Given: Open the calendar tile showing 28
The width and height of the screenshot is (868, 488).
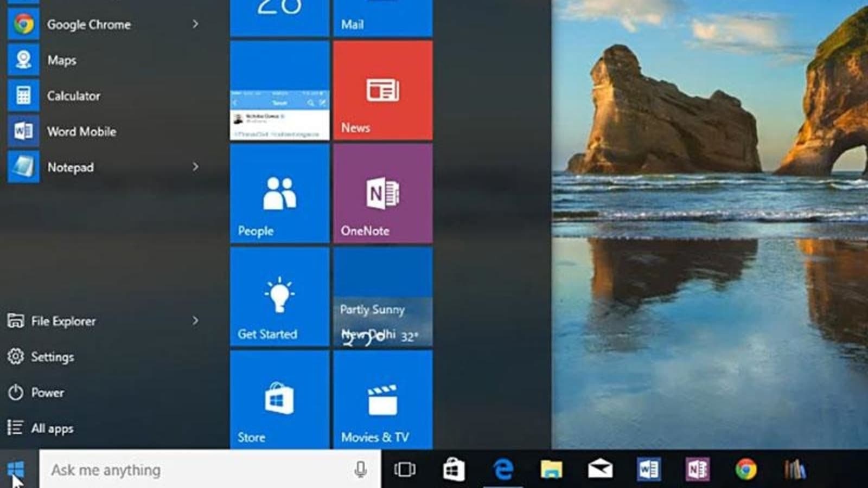Looking at the screenshot, I should [x=279, y=18].
